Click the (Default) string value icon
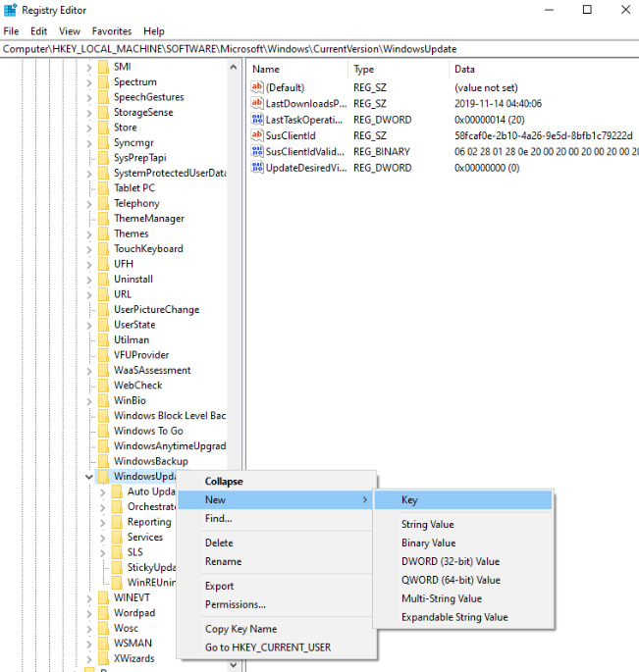The width and height of the screenshot is (639, 672). click(x=259, y=87)
